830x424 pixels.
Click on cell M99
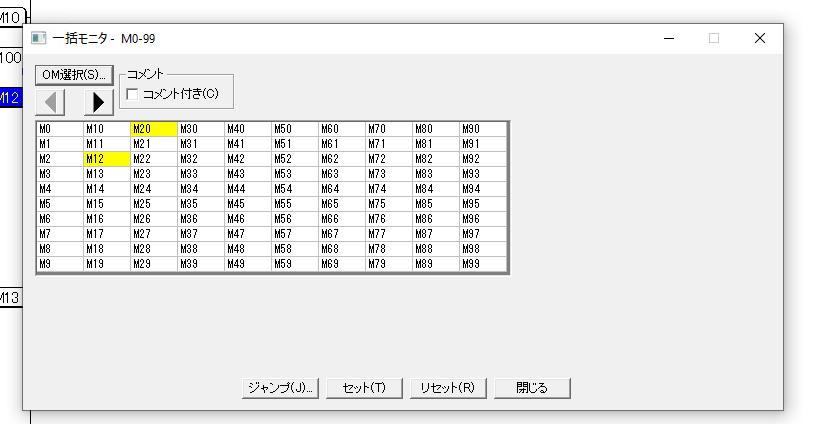pyautogui.click(x=483, y=263)
